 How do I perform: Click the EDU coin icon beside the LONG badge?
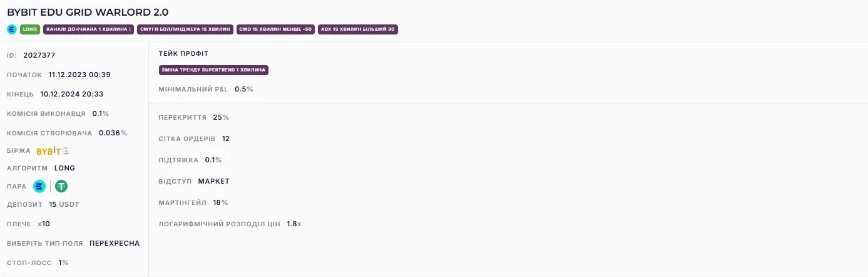pos(12,29)
